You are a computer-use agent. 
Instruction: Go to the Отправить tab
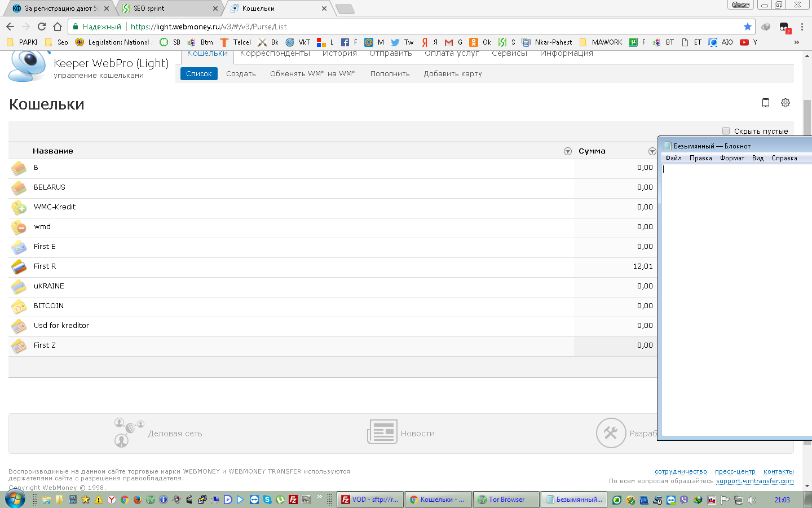tap(391, 54)
